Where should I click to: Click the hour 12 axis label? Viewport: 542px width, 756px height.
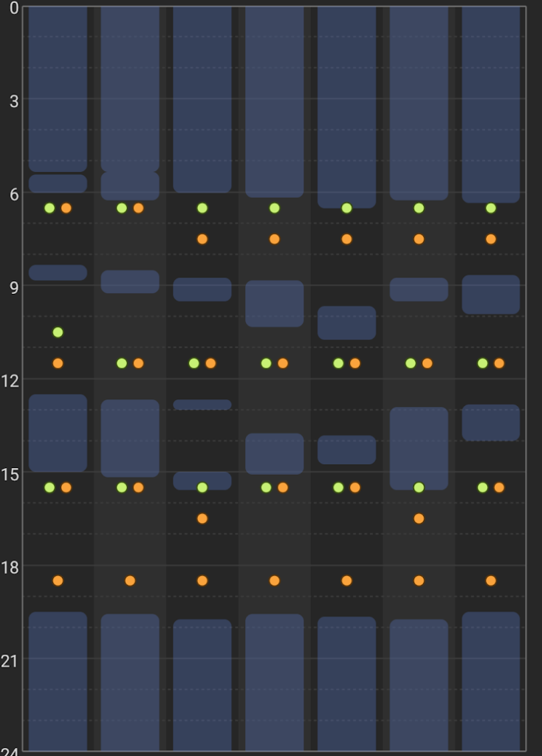tap(14, 379)
